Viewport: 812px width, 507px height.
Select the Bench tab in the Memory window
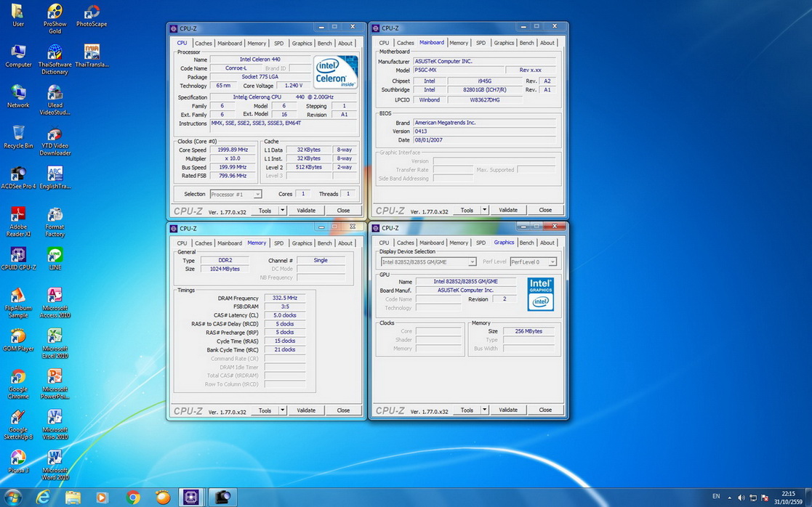[325, 243]
